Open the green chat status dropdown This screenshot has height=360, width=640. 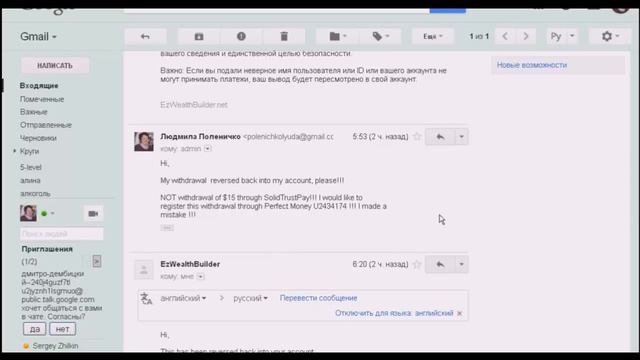pyautogui.click(x=48, y=213)
